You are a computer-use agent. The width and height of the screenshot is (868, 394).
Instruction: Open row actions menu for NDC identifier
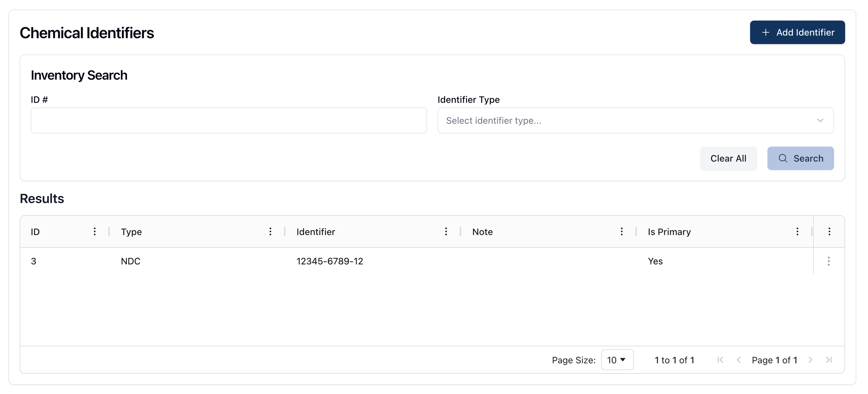(x=828, y=261)
